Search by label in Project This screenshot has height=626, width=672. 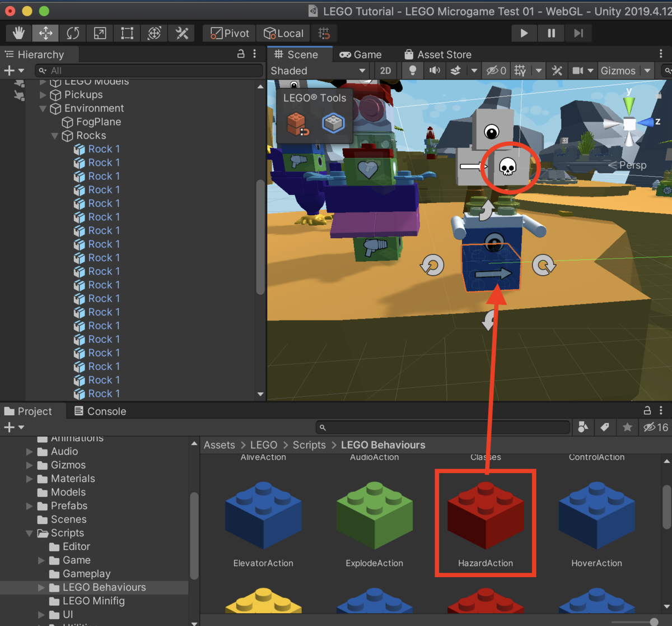605,428
